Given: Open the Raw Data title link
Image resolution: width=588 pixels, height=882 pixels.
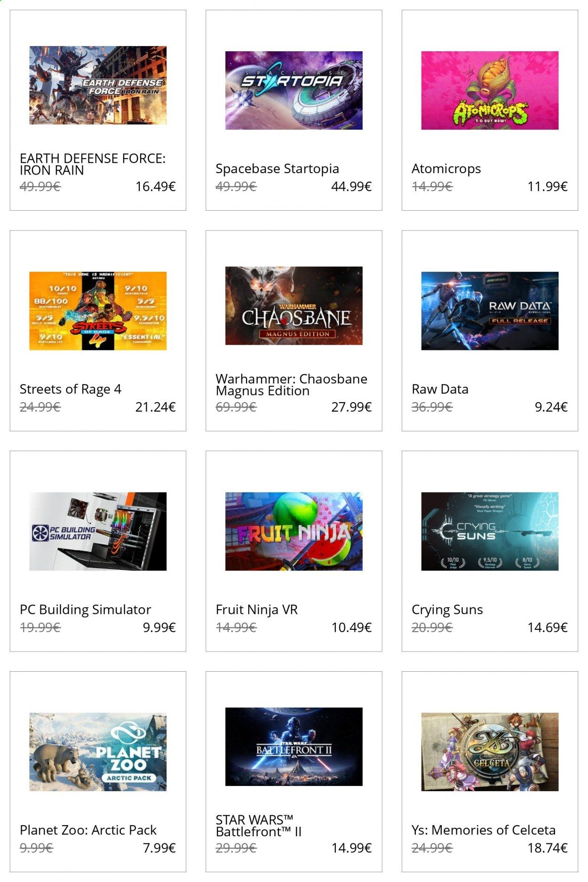Looking at the screenshot, I should pyautogui.click(x=440, y=389).
